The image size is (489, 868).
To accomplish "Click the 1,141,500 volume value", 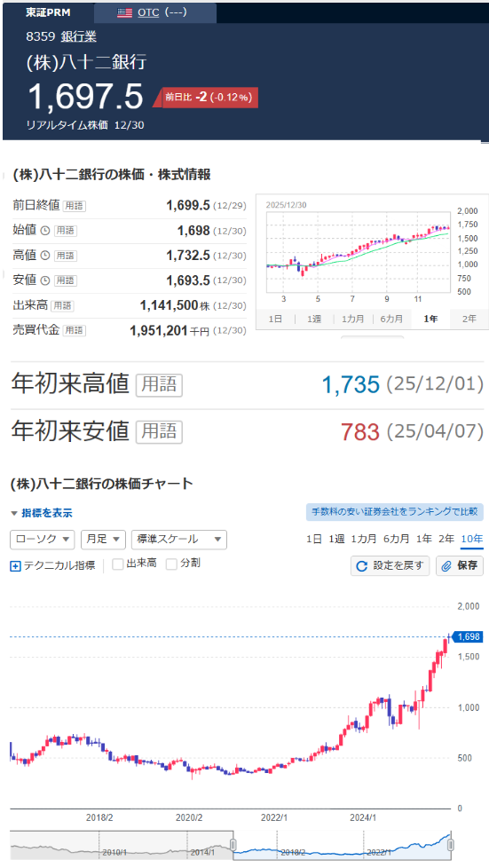I will (169, 305).
